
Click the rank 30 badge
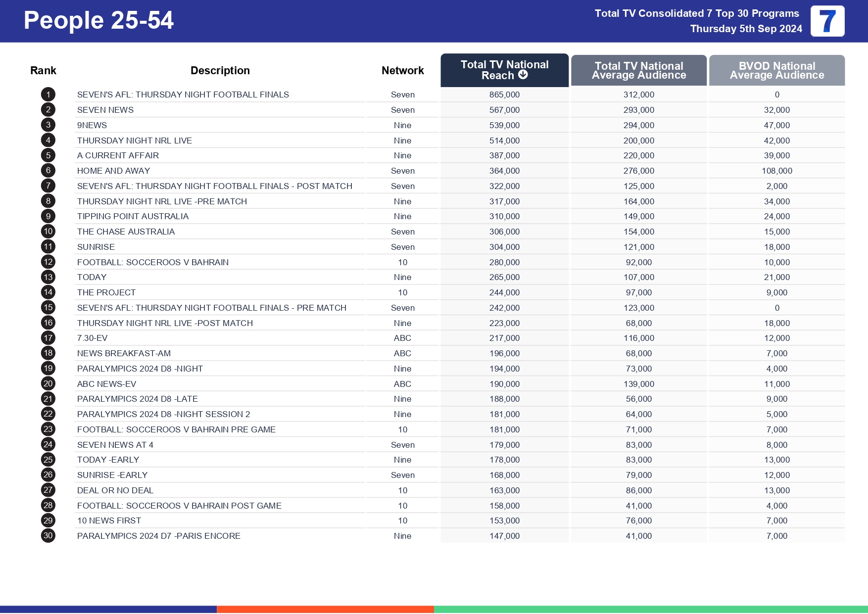pos(48,536)
